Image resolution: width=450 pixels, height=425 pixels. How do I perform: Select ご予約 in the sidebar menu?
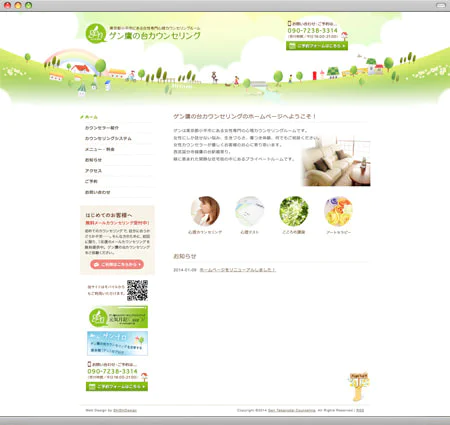point(91,181)
